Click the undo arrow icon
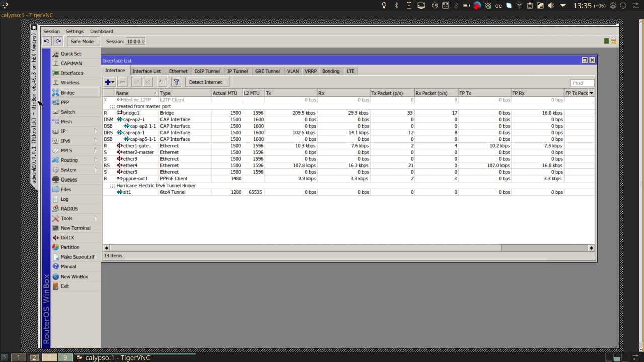Viewport: 644px width, 362px height. tap(46, 41)
